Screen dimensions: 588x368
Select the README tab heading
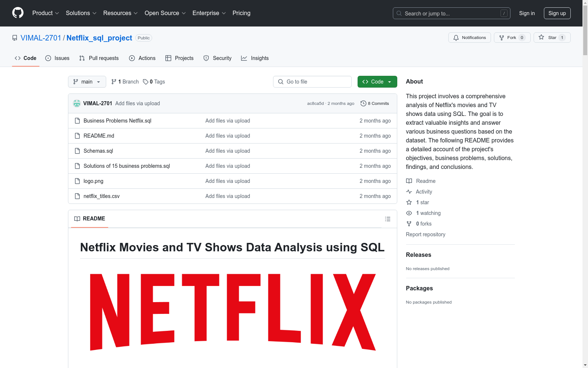pyautogui.click(x=90, y=219)
